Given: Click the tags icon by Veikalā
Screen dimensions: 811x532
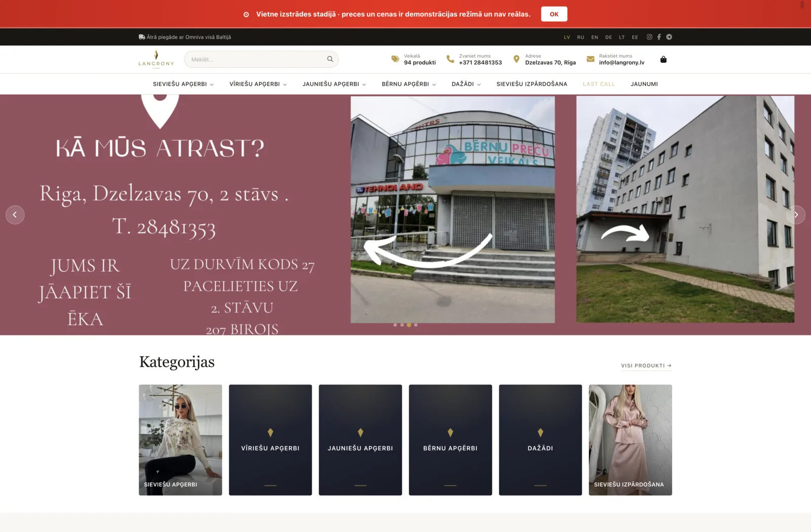Looking at the screenshot, I should (x=395, y=59).
